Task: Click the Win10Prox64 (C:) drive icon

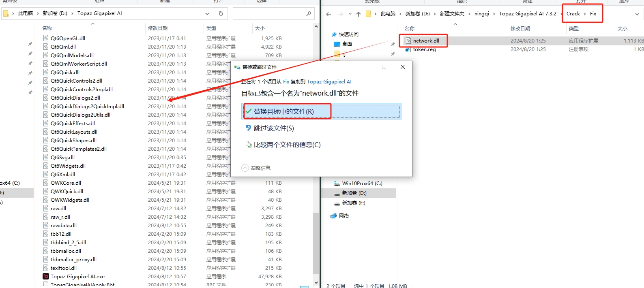Action: [x=337, y=183]
